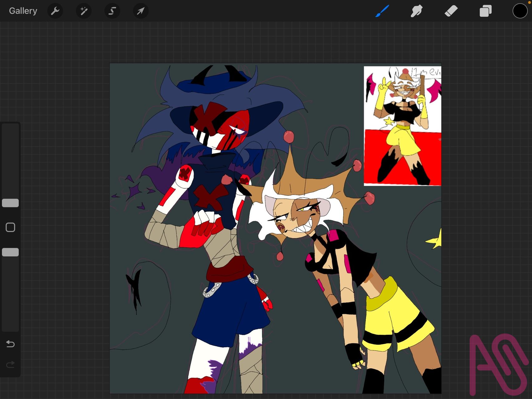532x399 pixels.
Task: Activate the Selection tool
Action: [112, 11]
